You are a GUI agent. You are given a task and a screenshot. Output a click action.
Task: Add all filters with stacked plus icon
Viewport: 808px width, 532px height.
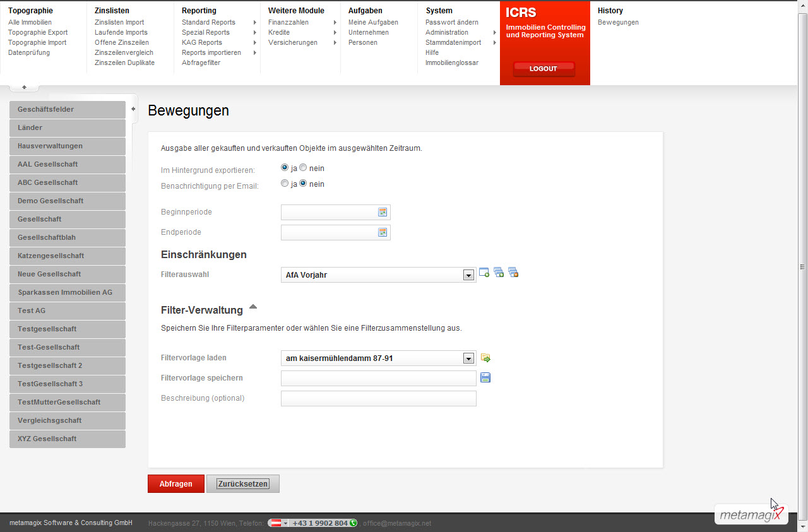point(499,273)
